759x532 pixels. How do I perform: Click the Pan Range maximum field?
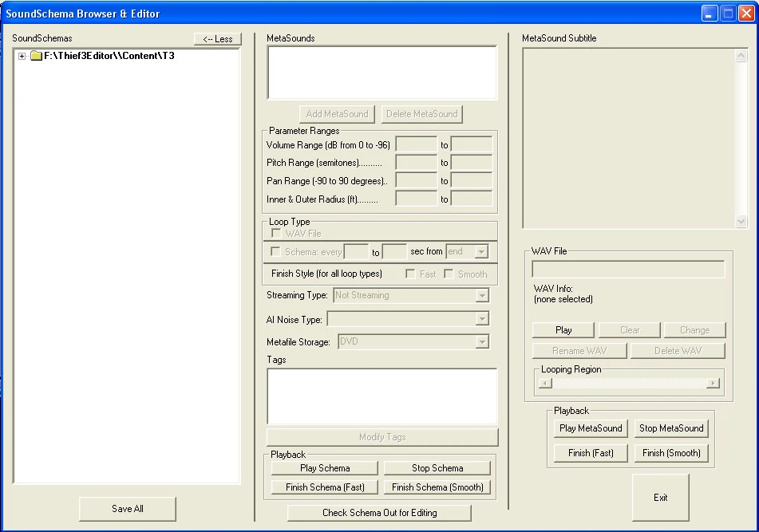click(472, 180)
